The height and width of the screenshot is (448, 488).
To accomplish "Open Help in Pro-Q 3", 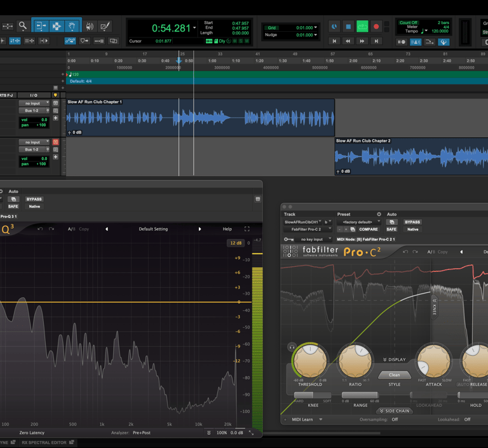I will coord(227,229).
